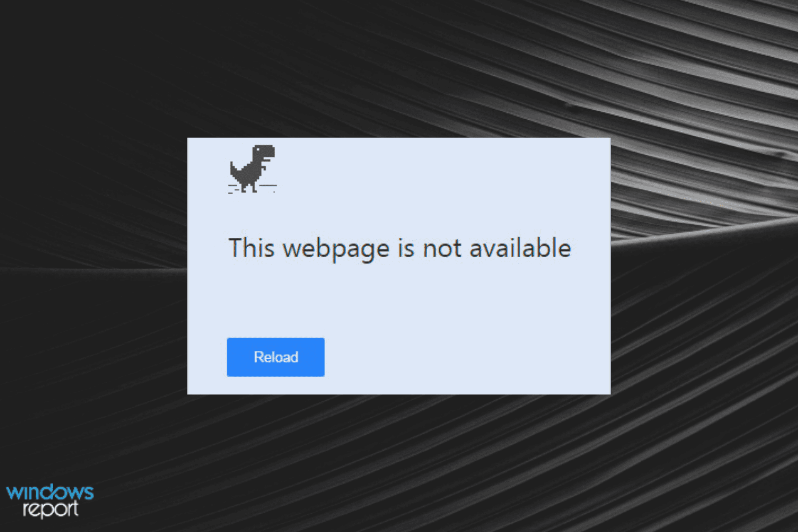Select the 'This webpage is not available' heading
Image resolution: width=798 pixels, height=532 pixels.
(400, 249)
